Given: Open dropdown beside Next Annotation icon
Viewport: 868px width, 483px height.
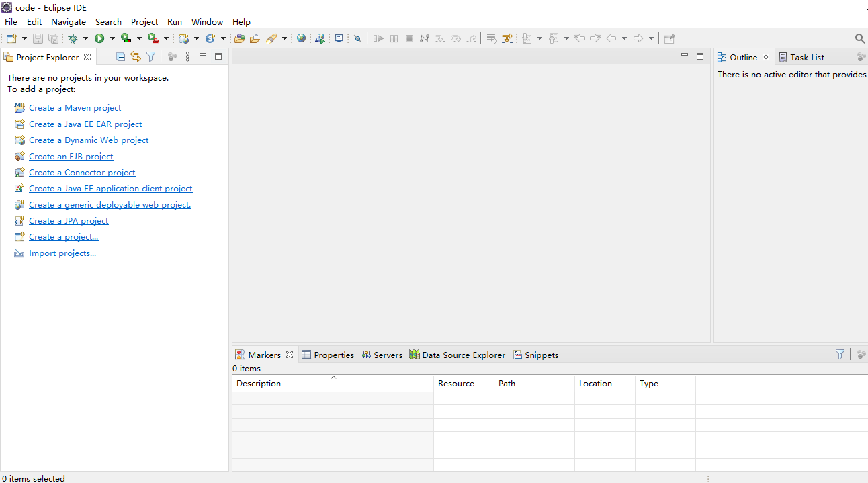Looking at the screenshot, I should 539,38.
